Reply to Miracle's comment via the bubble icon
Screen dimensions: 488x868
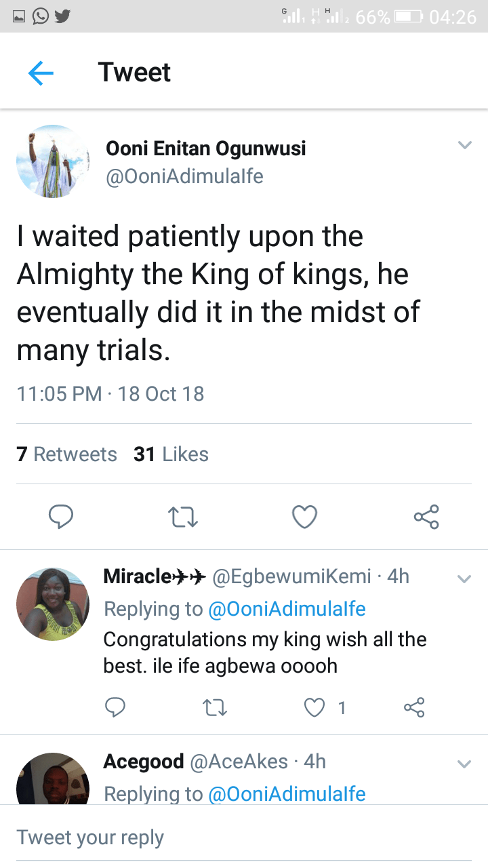click(x=115, y=708)
